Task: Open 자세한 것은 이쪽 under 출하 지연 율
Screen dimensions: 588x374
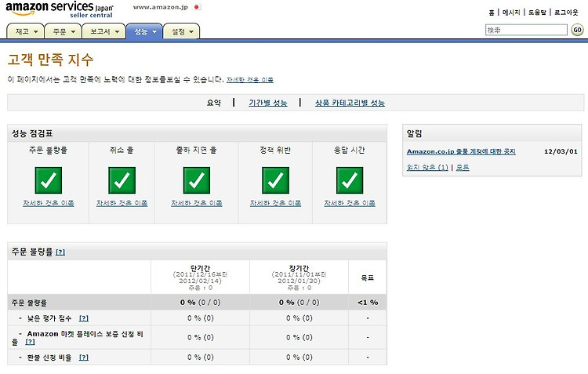Action: [197, 203]
